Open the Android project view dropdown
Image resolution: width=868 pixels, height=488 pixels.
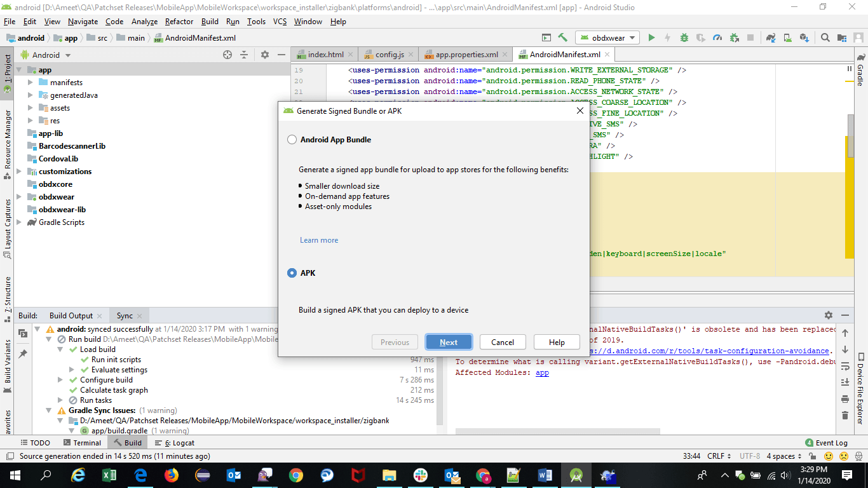[46, 55]
